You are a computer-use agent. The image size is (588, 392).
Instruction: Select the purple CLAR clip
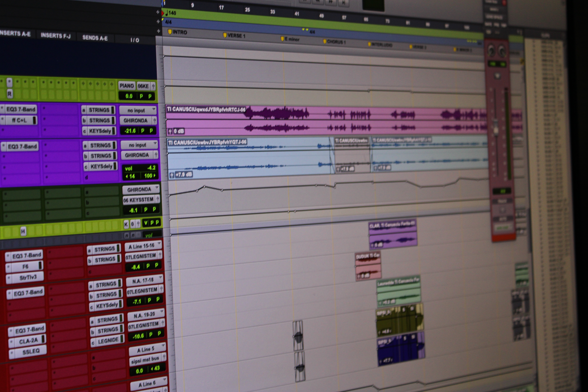[x=393, y=235]
